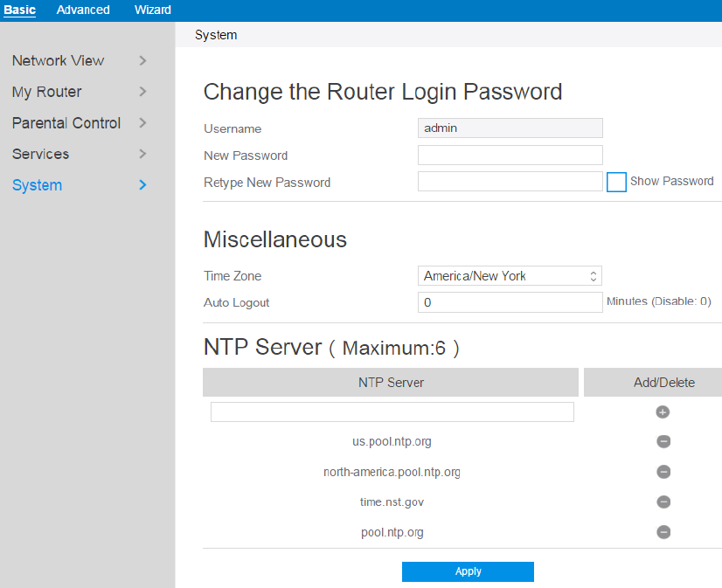The width and height of the screenshot is (722, 588).
Task: Click the Auto Logout minutes field
Action: (x=510, y=302)
